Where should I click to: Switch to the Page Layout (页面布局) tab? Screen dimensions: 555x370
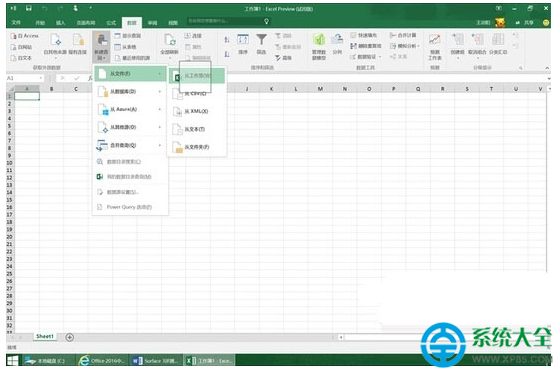point(86,23)
